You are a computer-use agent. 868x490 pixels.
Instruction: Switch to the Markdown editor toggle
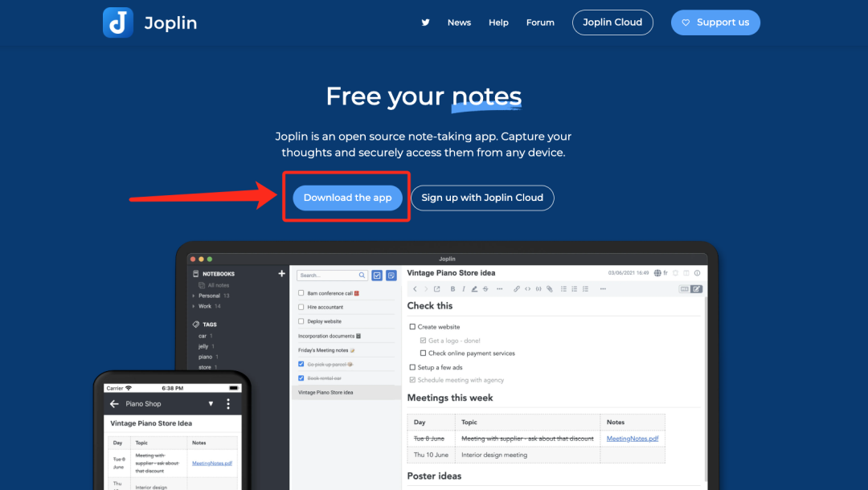[x=685, y=288]
